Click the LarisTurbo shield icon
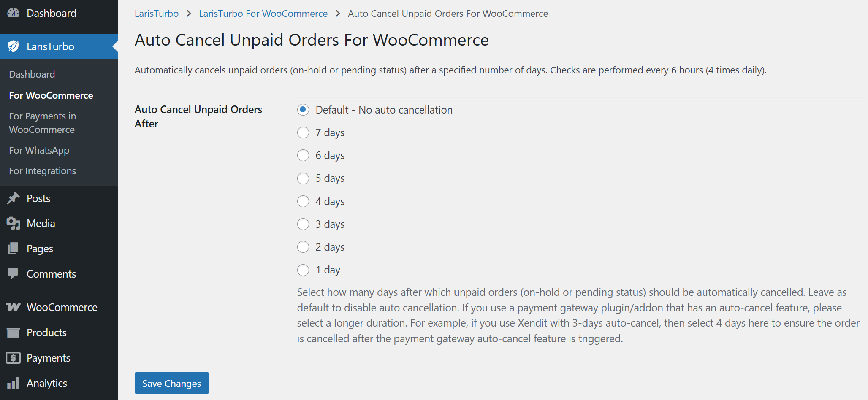Image resolution: width=868 pixels, height=400 pixels. click(14, 46)
